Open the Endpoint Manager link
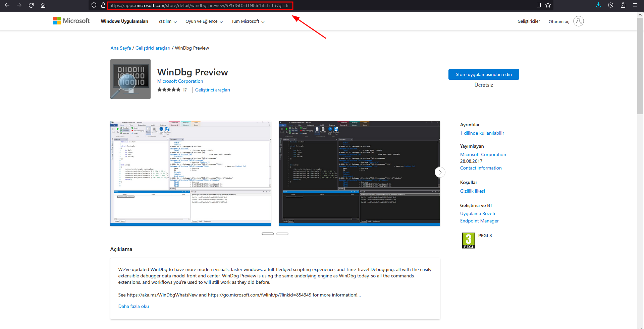This screenshot has width=644, height=329. (x=479, y=221)
